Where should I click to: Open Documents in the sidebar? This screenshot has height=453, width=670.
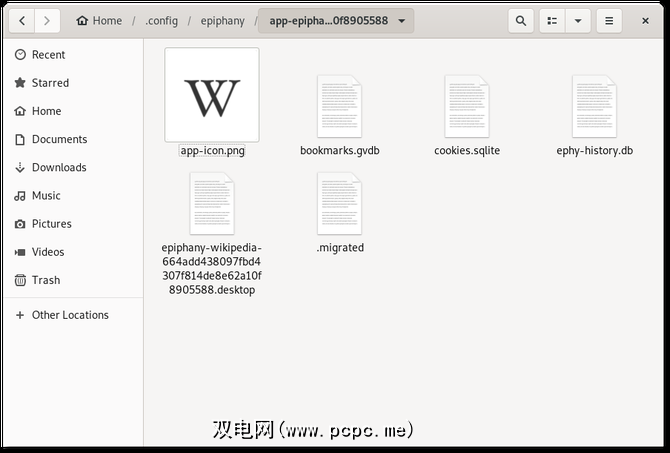point(73,139)
